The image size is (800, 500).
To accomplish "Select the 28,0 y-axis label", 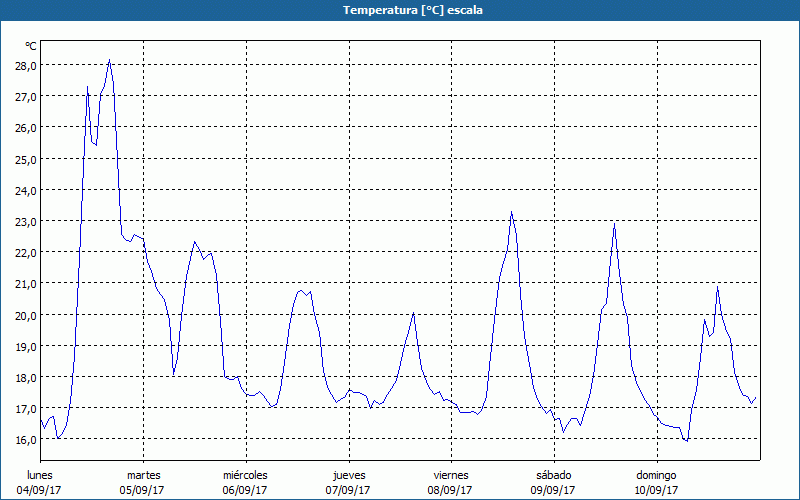I will tap(25, 65).
